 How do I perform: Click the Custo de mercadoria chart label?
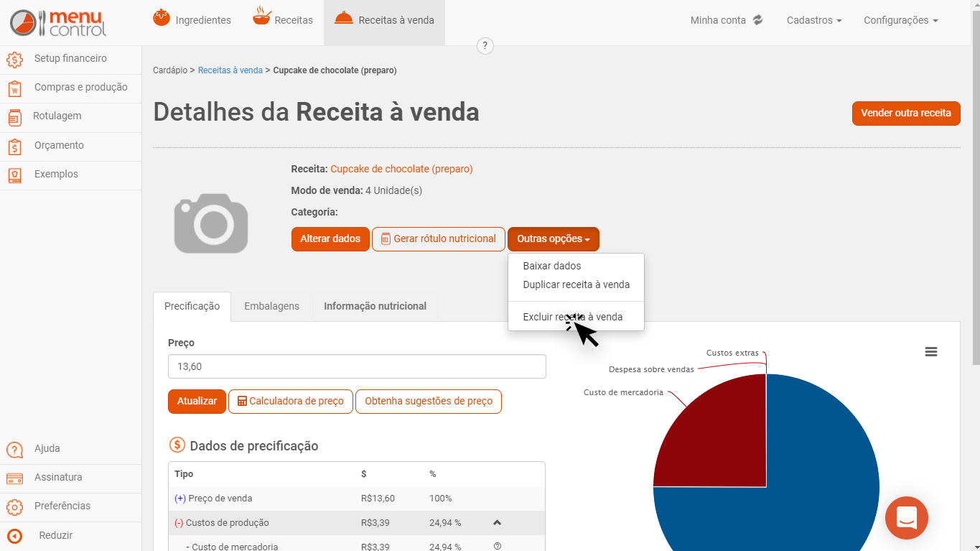pyautogui.click(x=623, y=392)
